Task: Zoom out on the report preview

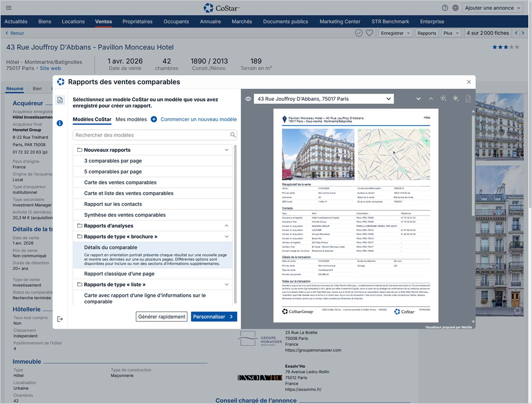Action: click(x=456, y=99)
